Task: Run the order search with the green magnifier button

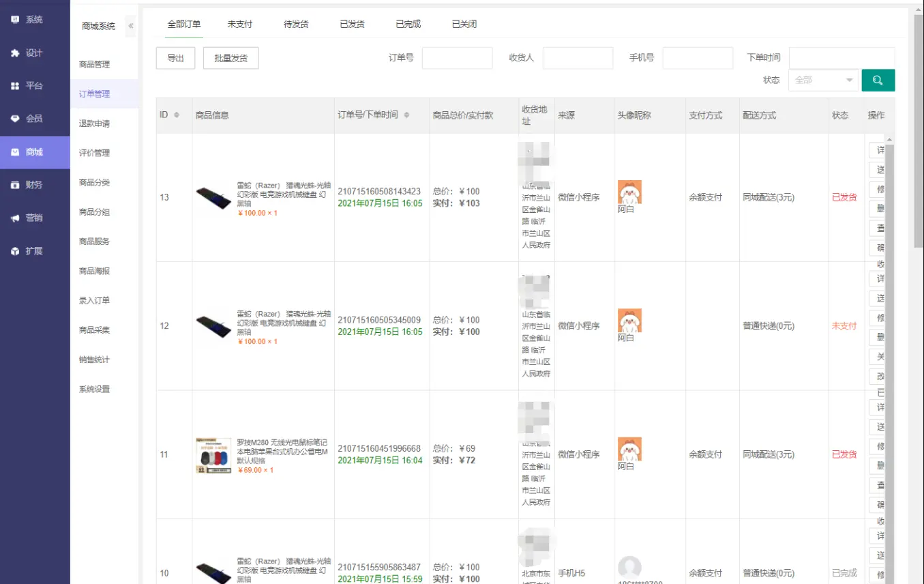Action: (878, 80)
